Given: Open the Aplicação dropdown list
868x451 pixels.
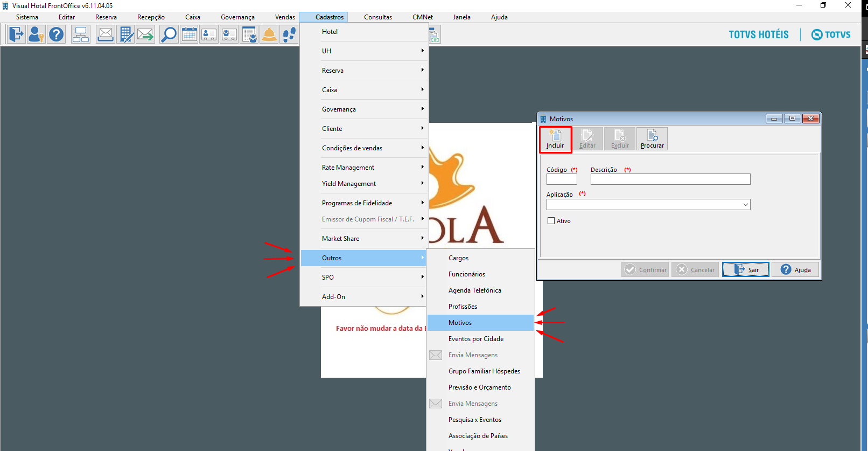Looking at the screenshot, I should (x=745, y=205).
